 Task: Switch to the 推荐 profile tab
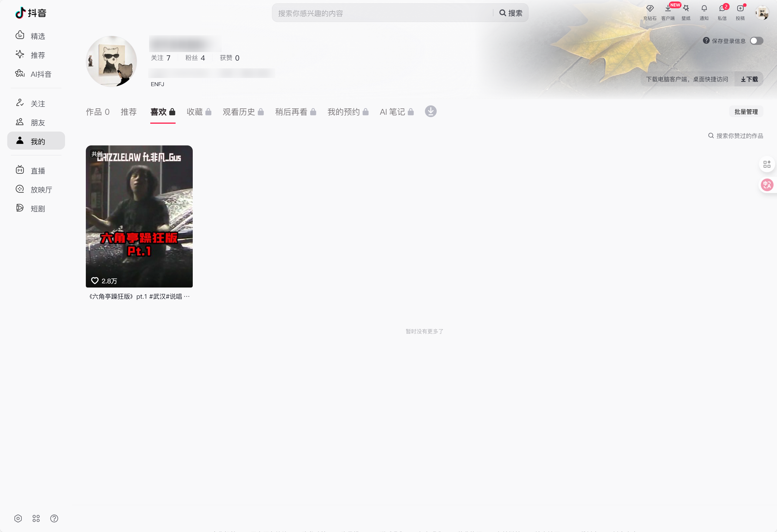pyautogui.click(x=129, y=112)
